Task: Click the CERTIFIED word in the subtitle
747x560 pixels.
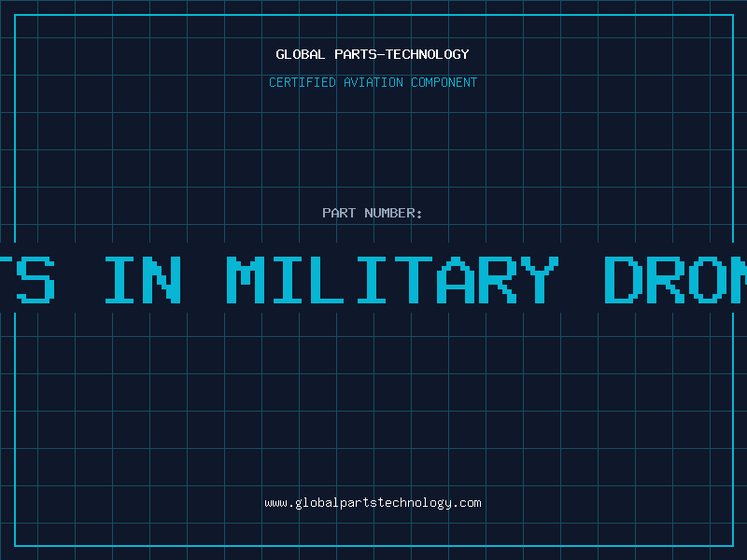Action: [x=303, y=82]
